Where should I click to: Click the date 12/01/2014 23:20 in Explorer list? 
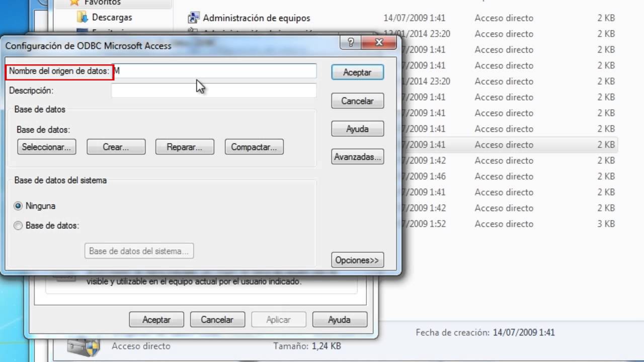click(x=417, y=34)
